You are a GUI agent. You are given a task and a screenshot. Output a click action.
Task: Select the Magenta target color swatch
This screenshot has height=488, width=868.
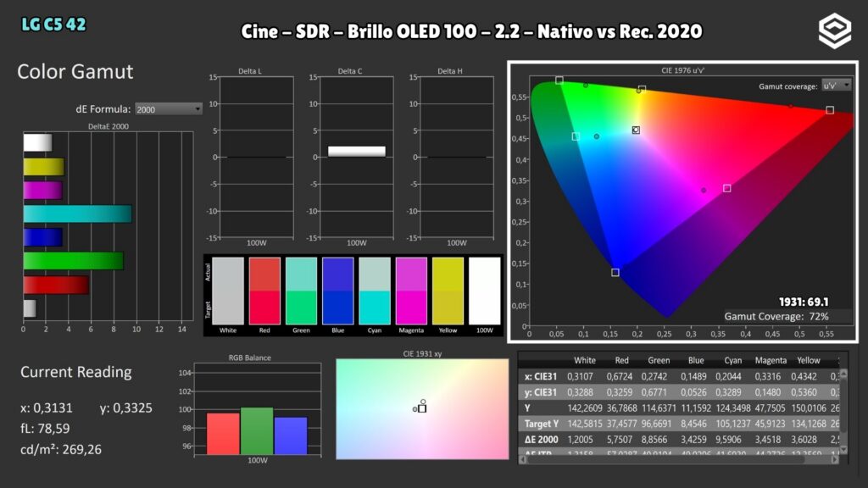pos(411,308)
